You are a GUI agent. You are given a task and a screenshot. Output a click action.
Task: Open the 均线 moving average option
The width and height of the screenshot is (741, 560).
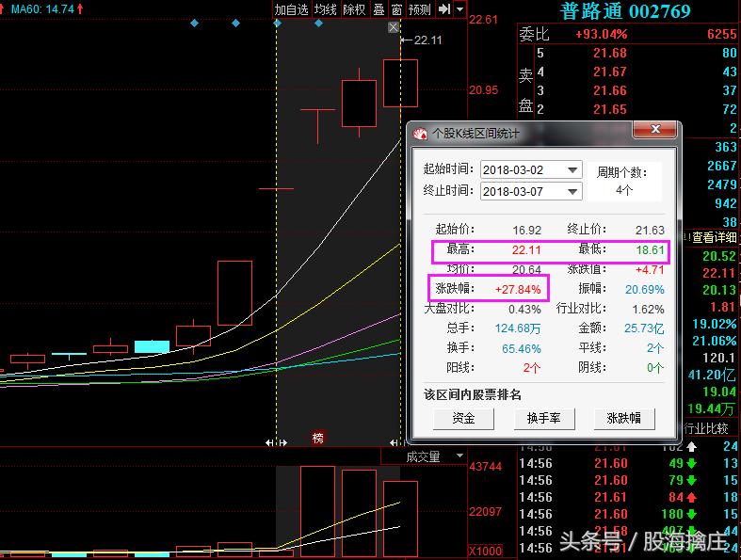[325, 9]
